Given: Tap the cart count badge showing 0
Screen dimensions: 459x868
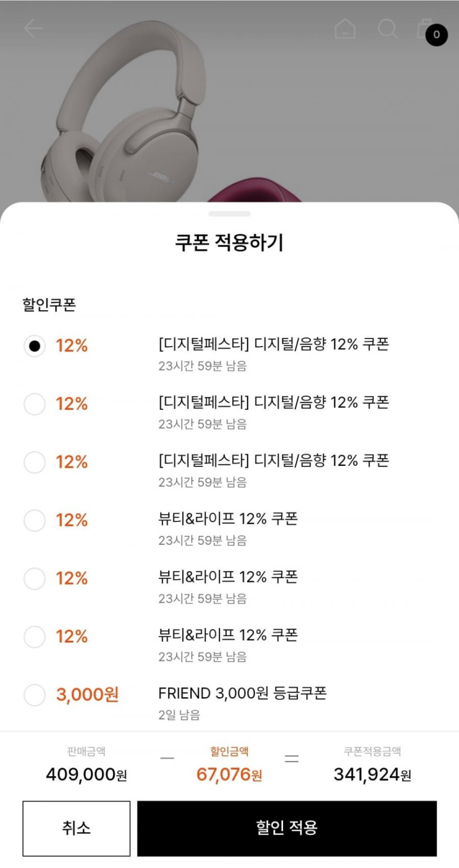Looking at the screenshot, I should [436, 35].
